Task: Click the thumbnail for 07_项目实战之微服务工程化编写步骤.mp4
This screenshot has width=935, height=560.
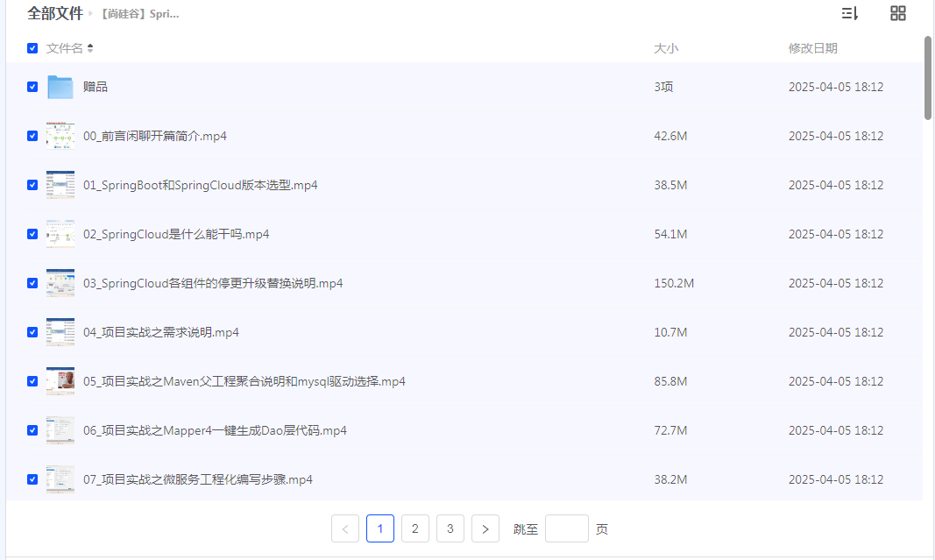Action: (59, 479)
